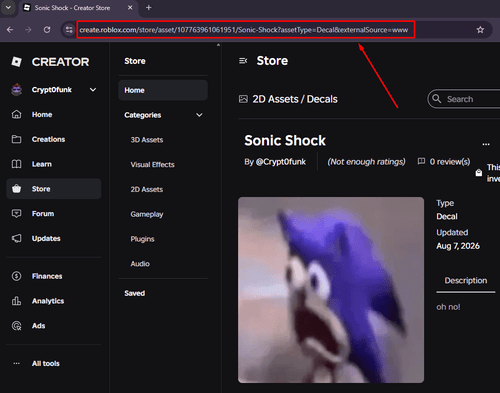
Task: Select the 2D Assets category in sidebar
Action: click(x=147, y=189)
